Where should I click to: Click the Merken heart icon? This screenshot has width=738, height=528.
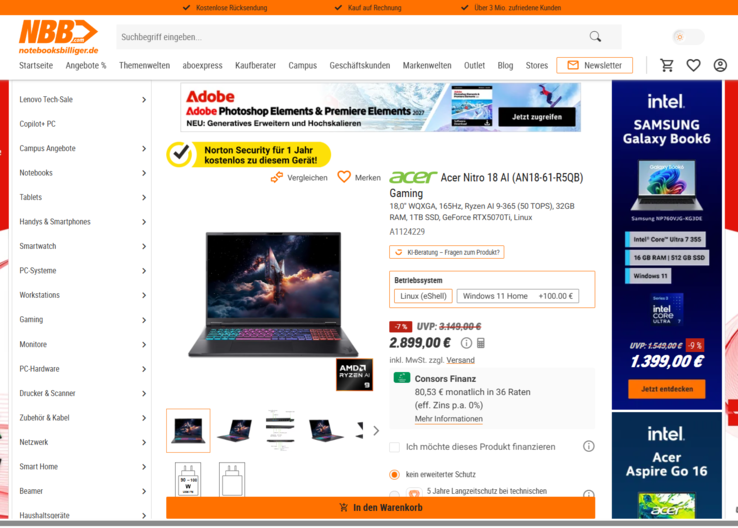pos(344,177)
